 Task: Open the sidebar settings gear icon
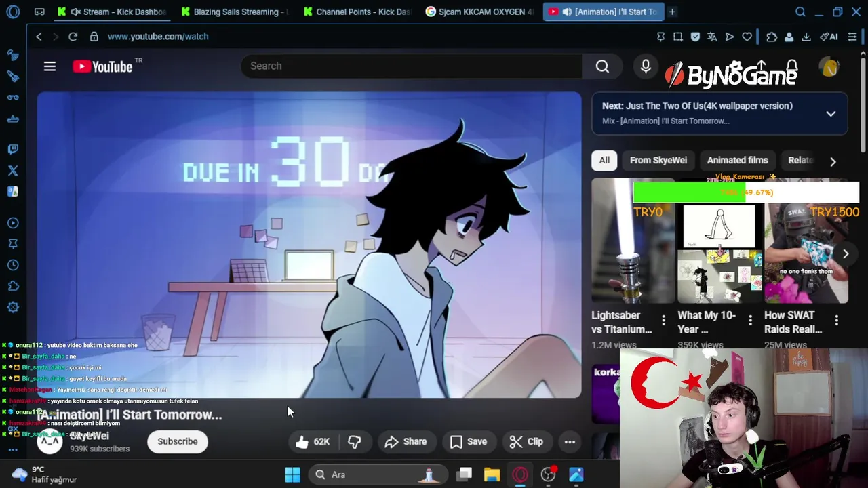(x=13, y=307)
